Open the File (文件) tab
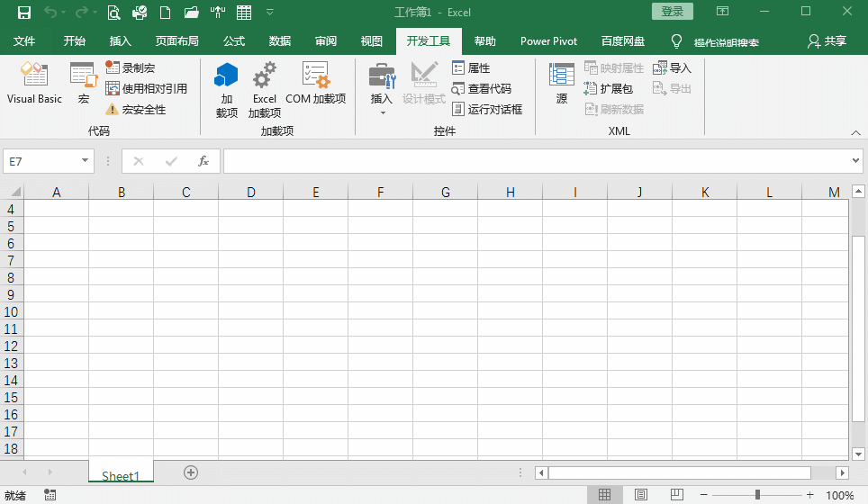Viewport: 868px width, 504px height. pyautogui.click(x=23, y=41)
